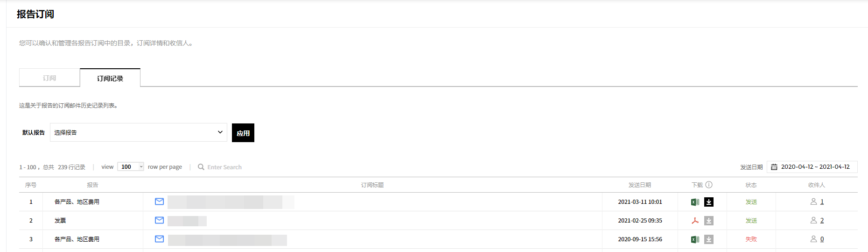Select the 订阅记录 tab
This screenshot has height=252, width=868.
110,78
